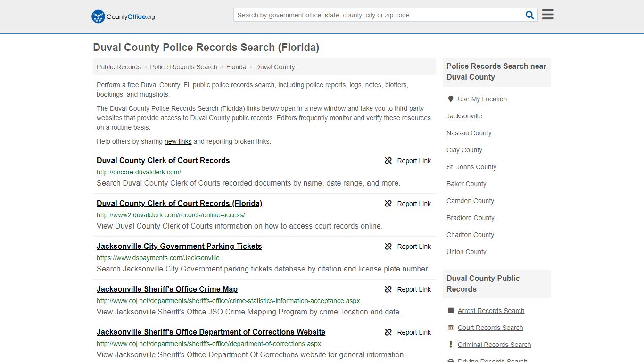Click the report icon for Clerk of Court Records (Florida)
Screen dimensions: 644x362
[388, 204]
